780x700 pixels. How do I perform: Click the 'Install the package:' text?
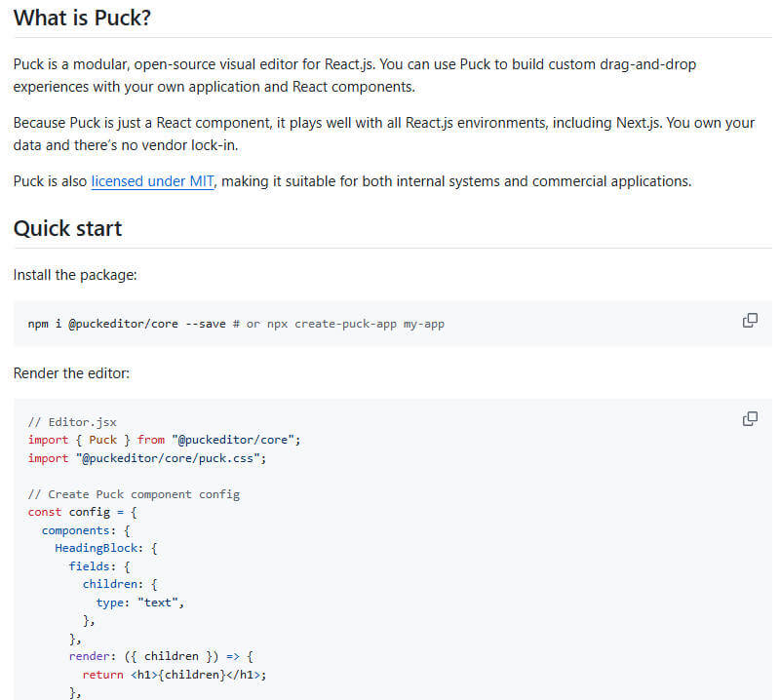(x=75, y=275)
